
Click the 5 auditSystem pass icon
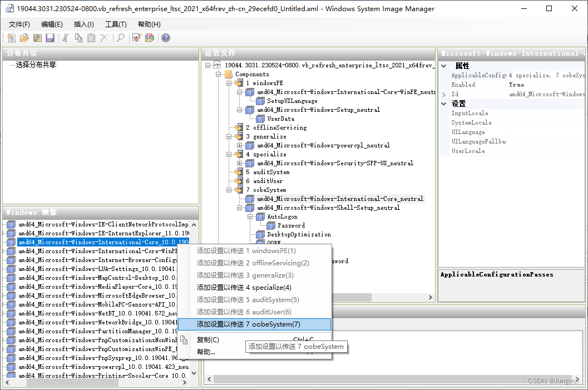point(239,172)
